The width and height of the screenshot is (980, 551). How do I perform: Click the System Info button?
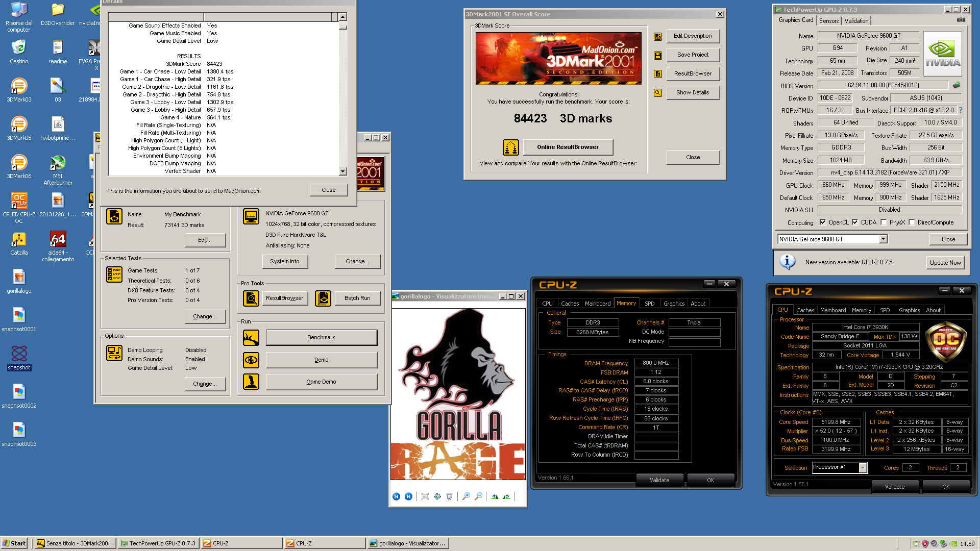tap(285, 262)
